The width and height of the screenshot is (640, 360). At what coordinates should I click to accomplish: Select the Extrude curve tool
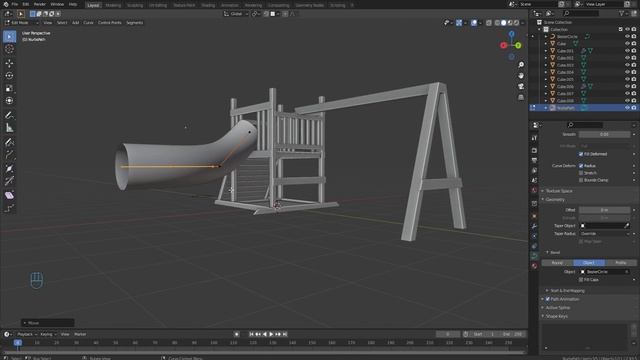pyautogui.click(x=9, y=155)
